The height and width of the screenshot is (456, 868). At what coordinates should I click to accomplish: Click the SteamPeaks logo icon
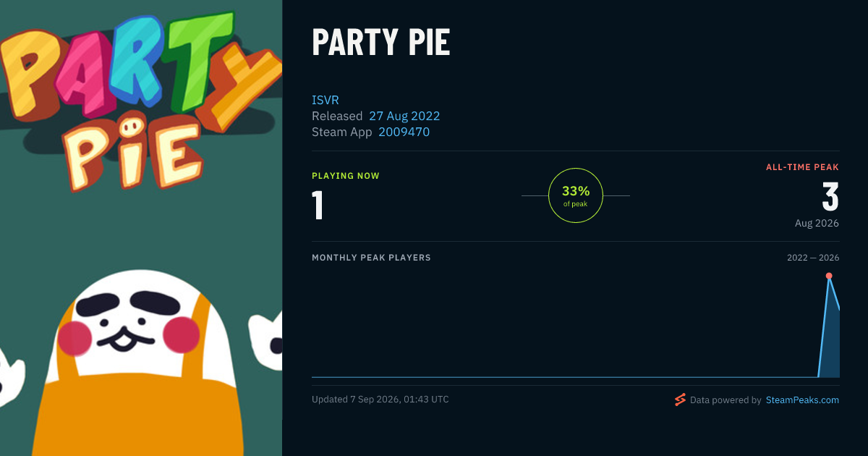pyautogui.click(x=680, y=400)
